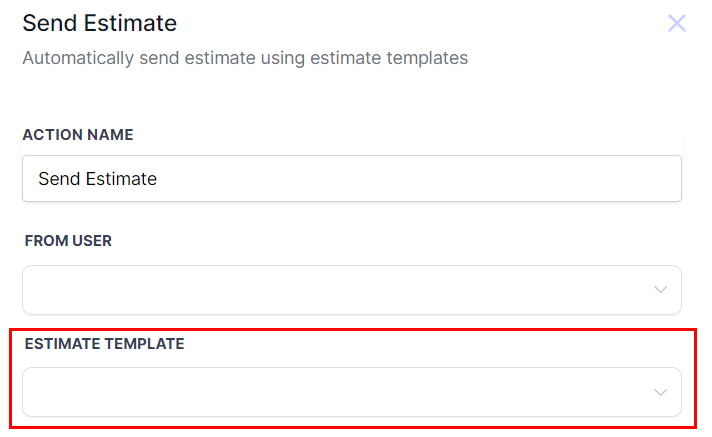
Task: Toggle the down arrow in Estimate Template field
Action: (x=660, y=392)
